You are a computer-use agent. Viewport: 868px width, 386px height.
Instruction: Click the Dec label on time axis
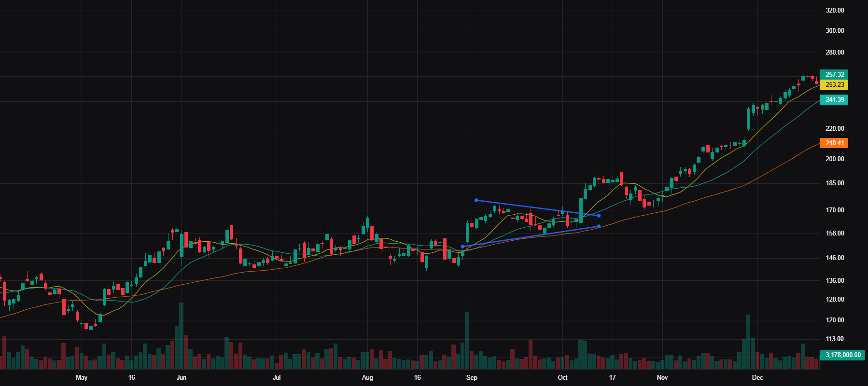[757, 377]
